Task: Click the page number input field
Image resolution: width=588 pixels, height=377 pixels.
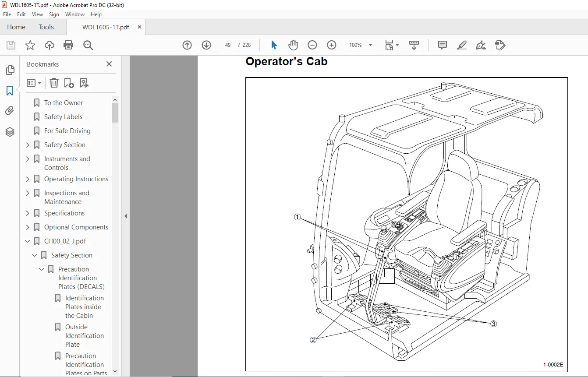Action: click(228, 45)
